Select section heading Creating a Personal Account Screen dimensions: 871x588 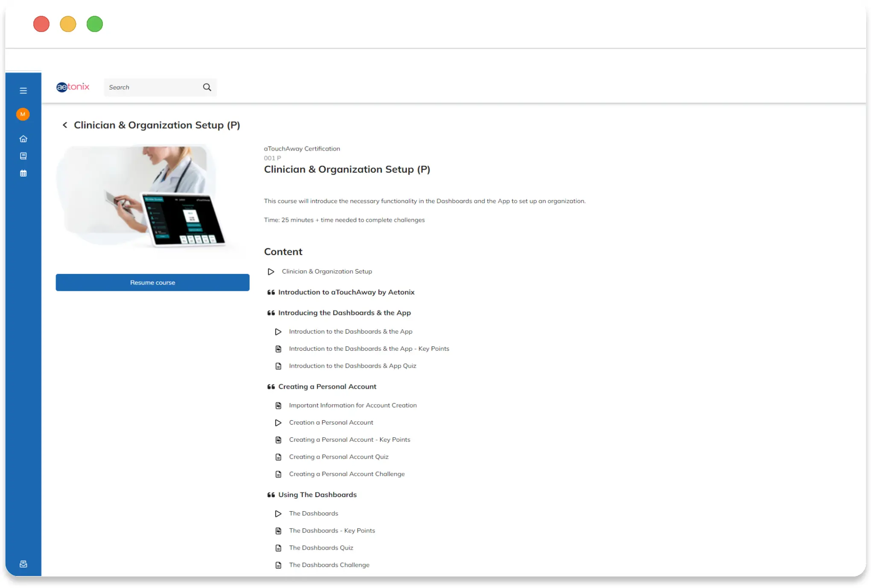pos(327,387)
